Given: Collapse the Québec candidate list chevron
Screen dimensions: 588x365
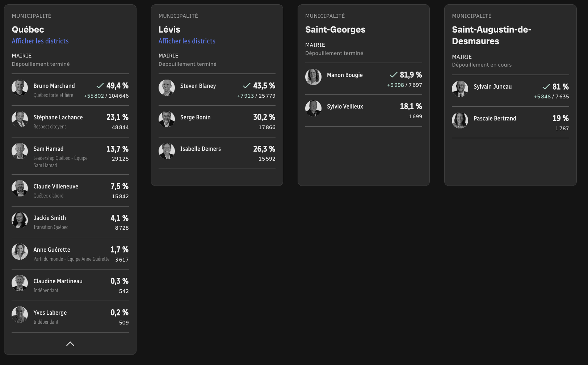Looking at the screenshot, I should point(70,344).
